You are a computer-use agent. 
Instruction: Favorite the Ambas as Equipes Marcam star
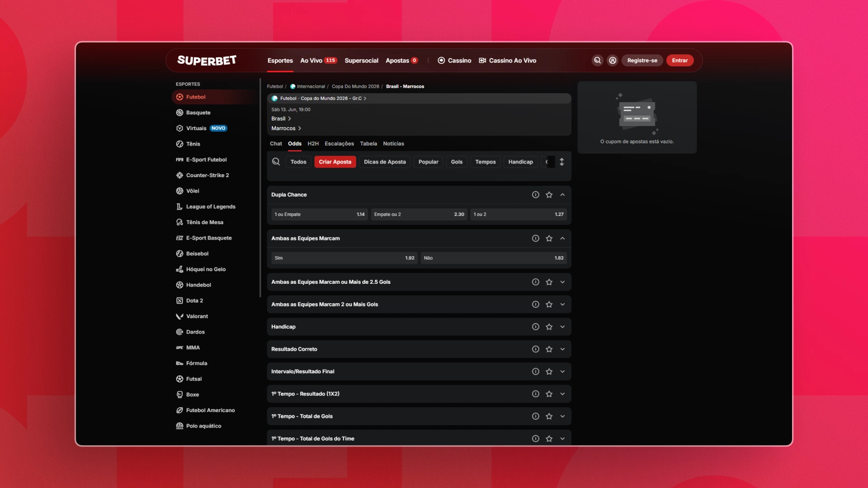[549, 239]
